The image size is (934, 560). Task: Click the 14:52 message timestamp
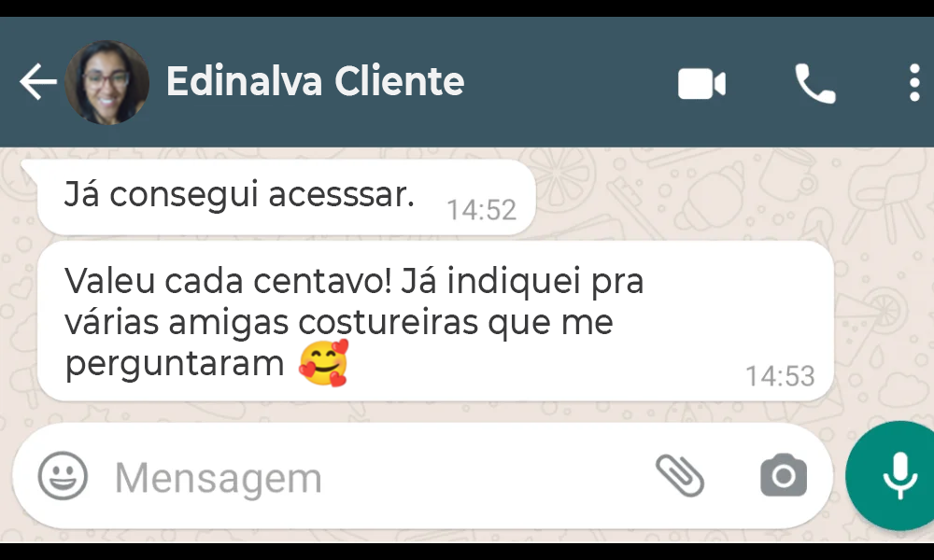click(x=481, y=209)
